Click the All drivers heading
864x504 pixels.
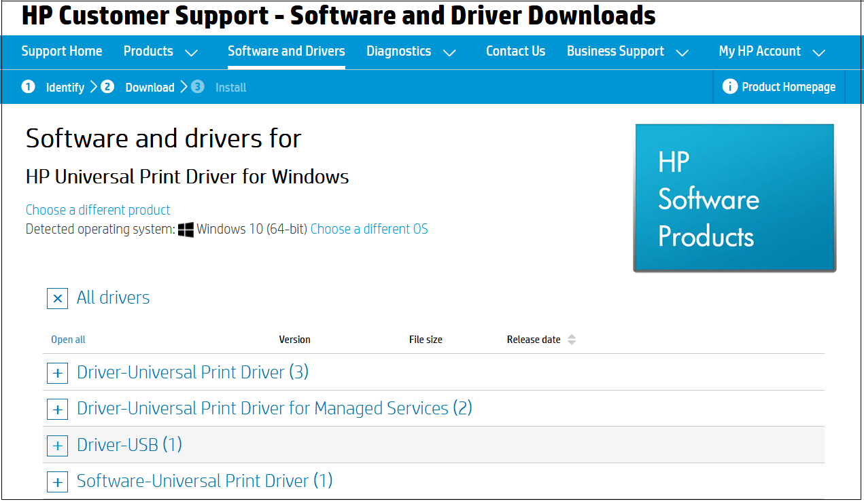click(x=113, y=298)
